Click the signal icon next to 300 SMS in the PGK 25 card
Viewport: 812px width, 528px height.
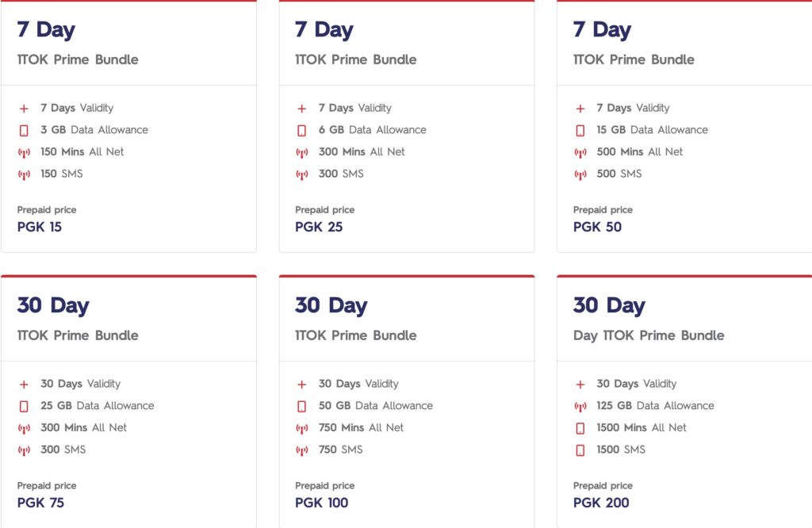[301, 174]
